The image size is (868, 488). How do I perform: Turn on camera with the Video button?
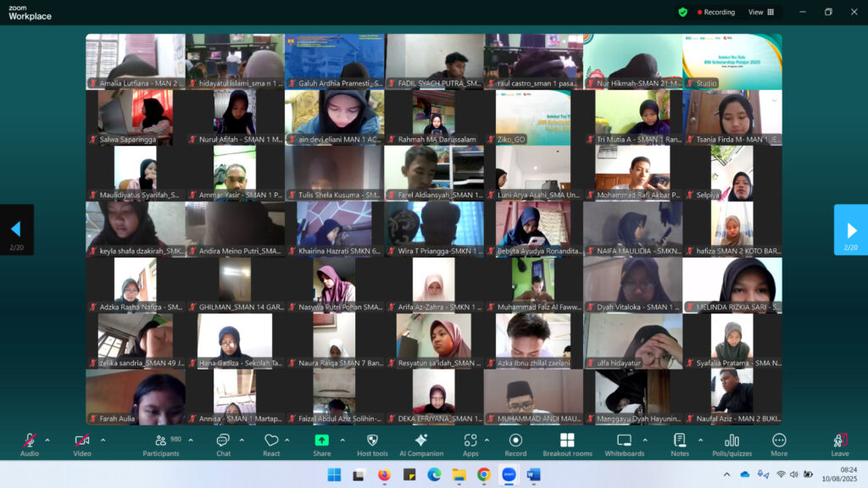point(81,441)
